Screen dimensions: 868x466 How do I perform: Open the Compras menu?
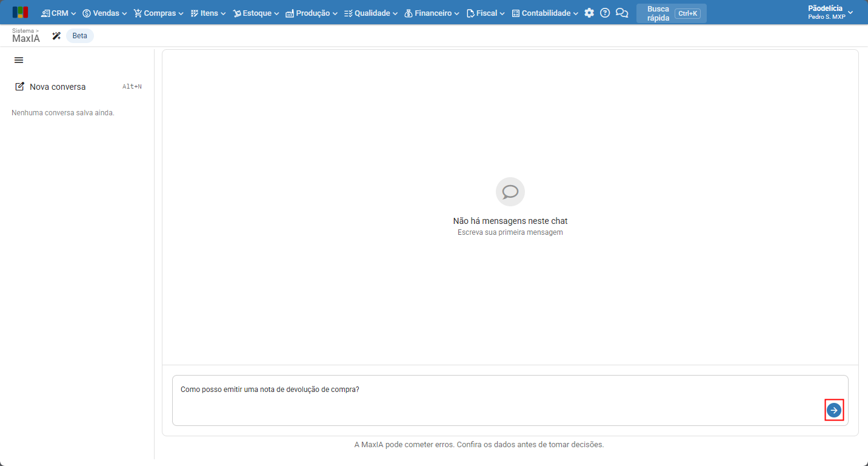pos(158,13)
